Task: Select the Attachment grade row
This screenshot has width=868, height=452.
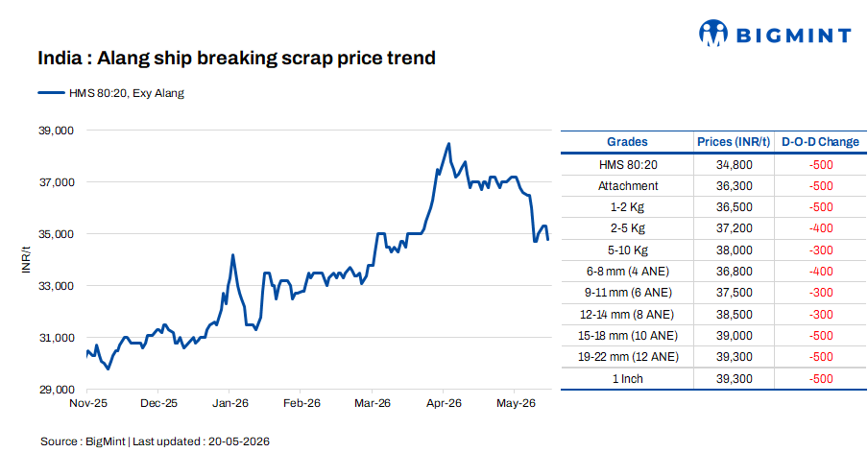Action: tap(713, 186)
